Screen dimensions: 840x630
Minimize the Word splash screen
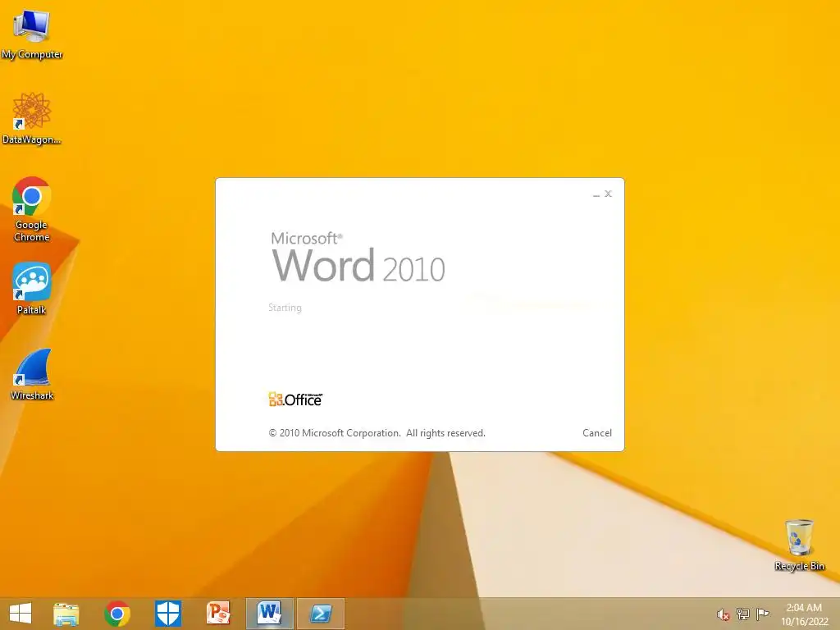point(596,194)
